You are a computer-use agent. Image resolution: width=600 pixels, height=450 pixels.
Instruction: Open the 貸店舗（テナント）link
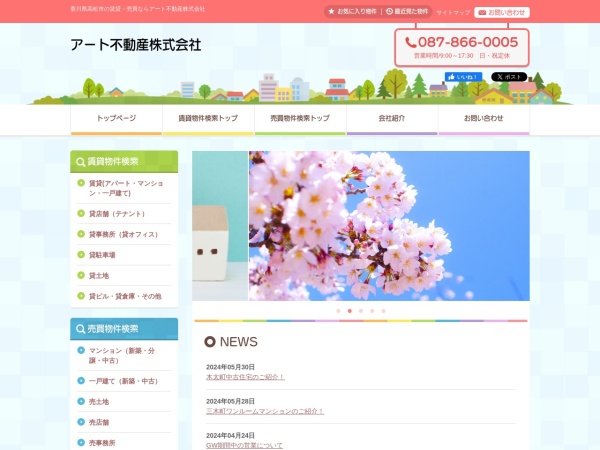(x=117, y=214)
